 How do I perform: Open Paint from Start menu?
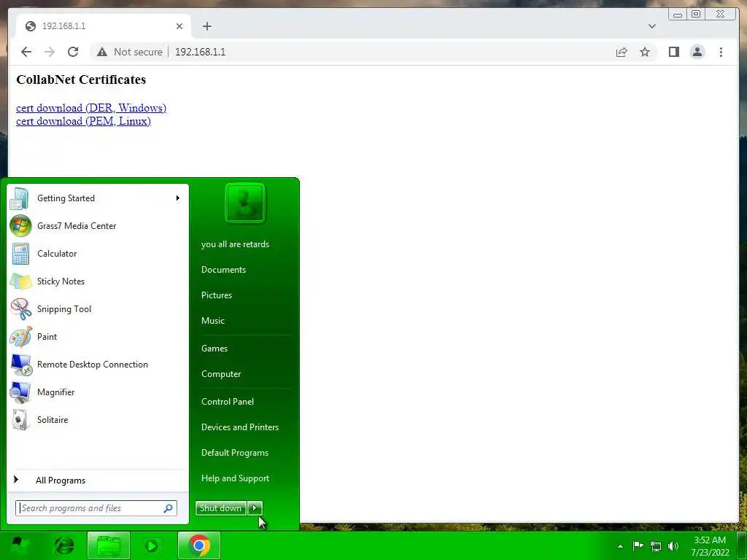pyautogui.click(x=97, y=337)
